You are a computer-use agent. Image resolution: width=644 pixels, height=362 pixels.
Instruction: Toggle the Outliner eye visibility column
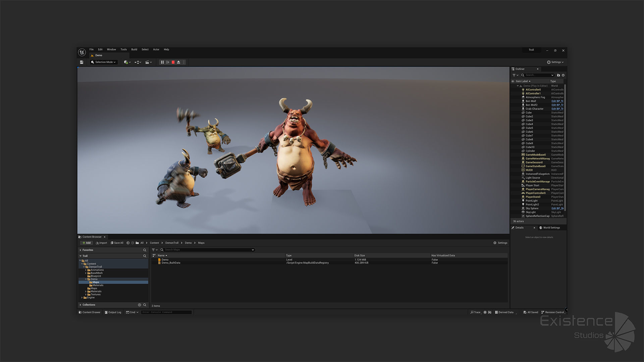[x=513, y=81]
